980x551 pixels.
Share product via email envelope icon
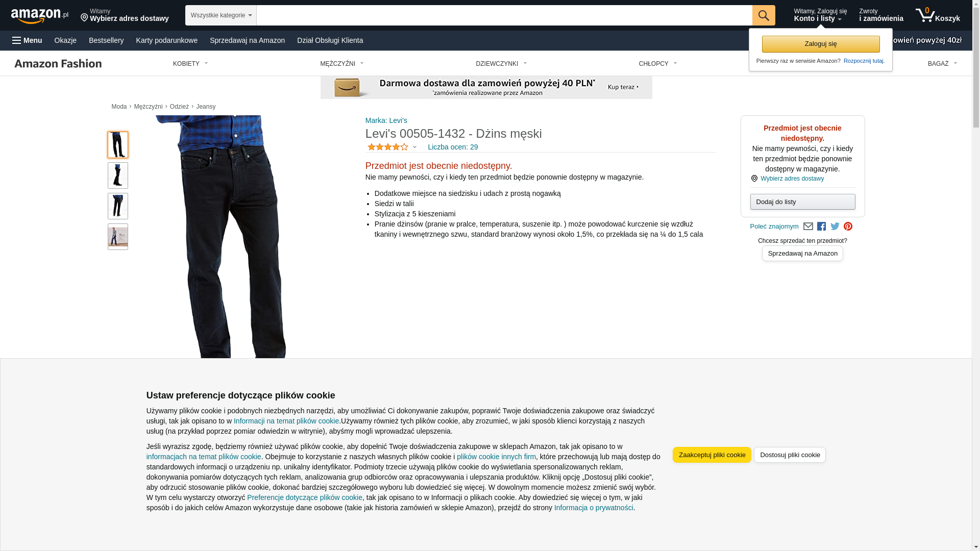tap(808, 227)
